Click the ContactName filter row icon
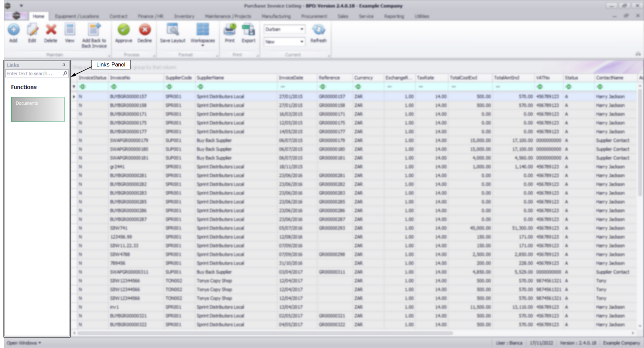The width and height of the screenshot is (644, 348). pyautogui.click(x=600, y=87)
